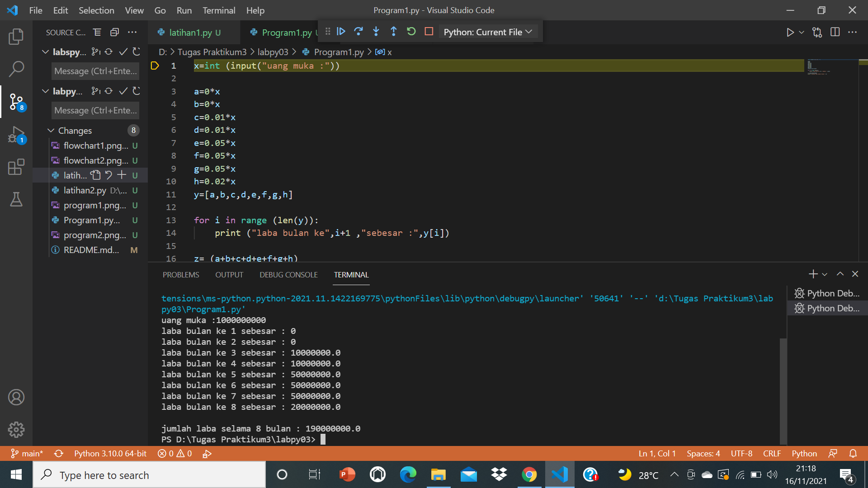Screen dimensions: 868x488
Task: Stage the latih... file using the plus icon
Action: [121, 175]
